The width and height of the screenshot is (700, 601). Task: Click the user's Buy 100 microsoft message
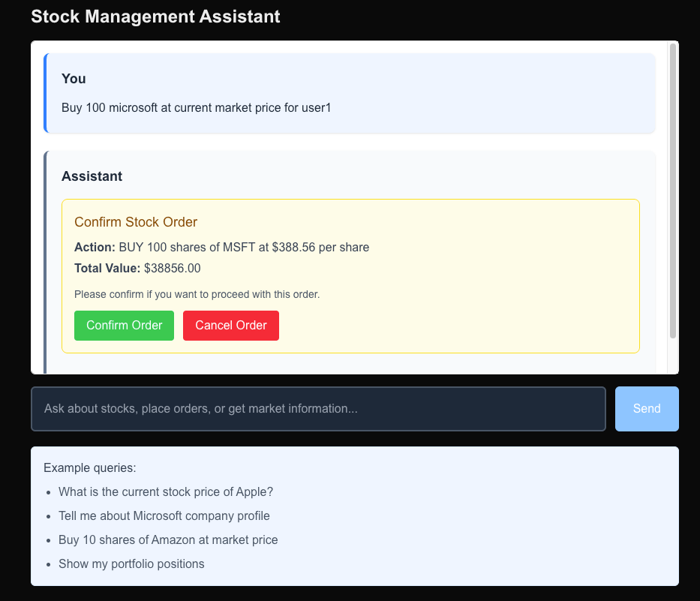click(196, 108)
